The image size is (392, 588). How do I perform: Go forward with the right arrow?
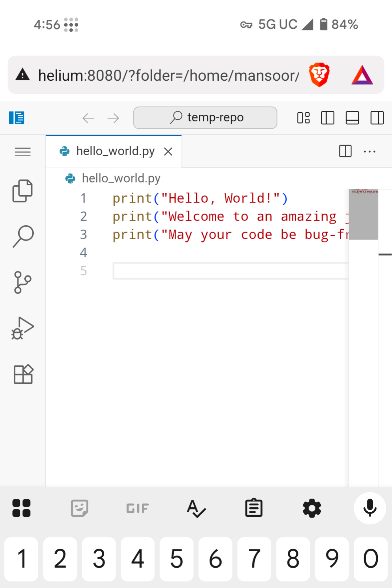[113, 118]
